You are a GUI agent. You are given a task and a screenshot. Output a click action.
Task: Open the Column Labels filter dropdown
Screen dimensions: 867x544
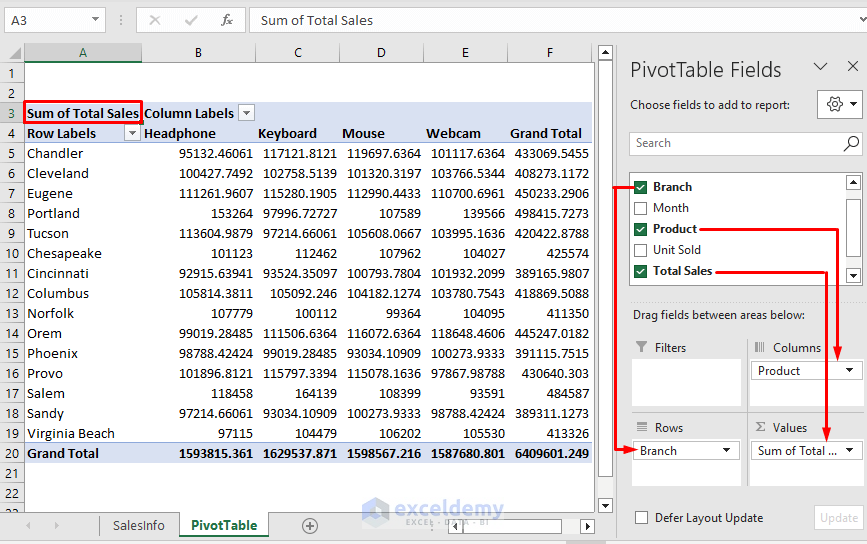pos(246,113)
